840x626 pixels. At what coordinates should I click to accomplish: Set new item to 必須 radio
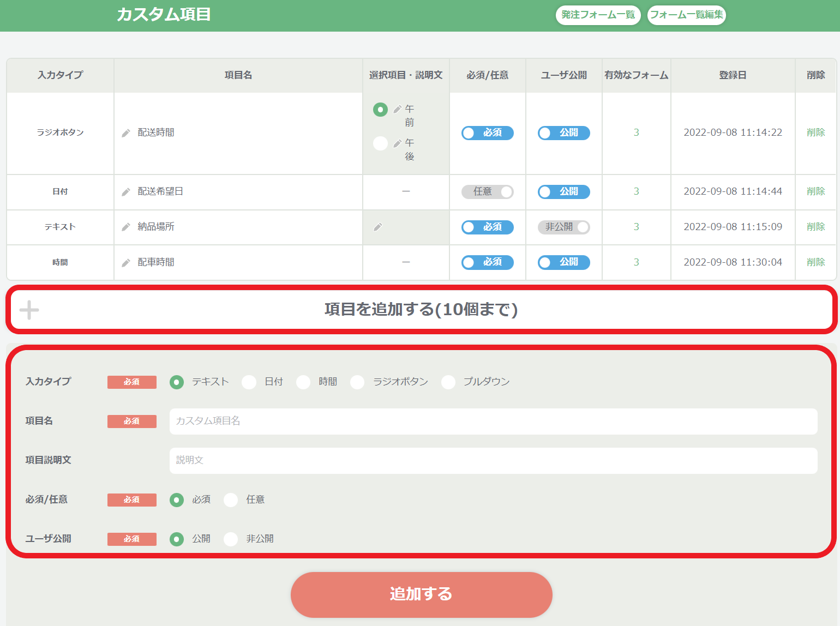click(177, 500)
